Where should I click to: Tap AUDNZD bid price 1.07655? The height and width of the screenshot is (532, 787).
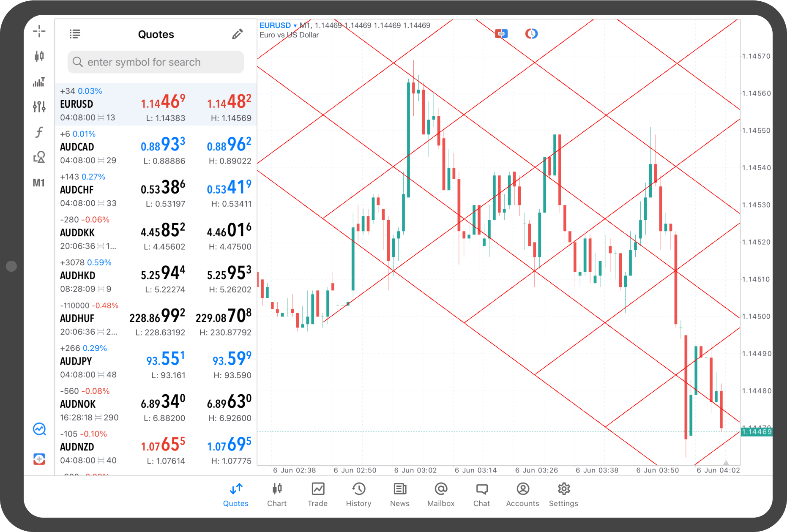[x=163, y=445]
